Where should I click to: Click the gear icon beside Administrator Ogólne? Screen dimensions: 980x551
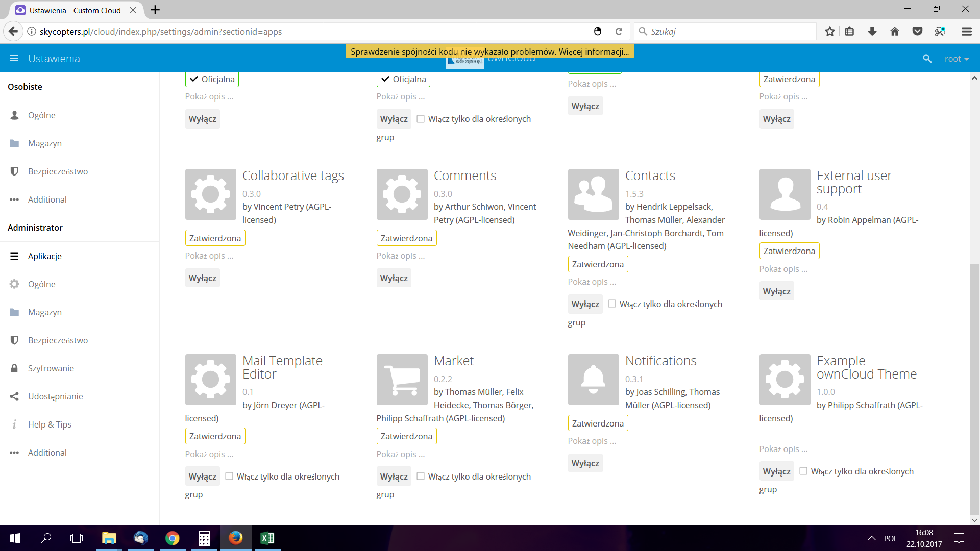click(x=14, y=284)
